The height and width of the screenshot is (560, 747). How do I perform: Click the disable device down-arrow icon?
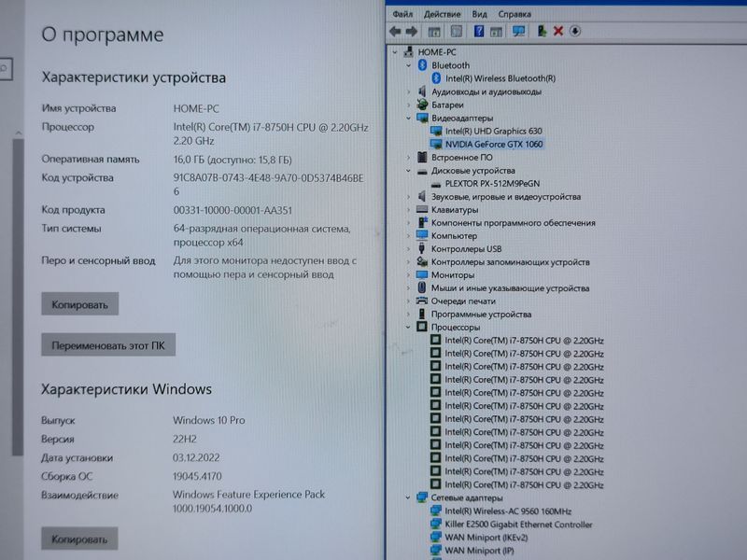pos(575,32)
